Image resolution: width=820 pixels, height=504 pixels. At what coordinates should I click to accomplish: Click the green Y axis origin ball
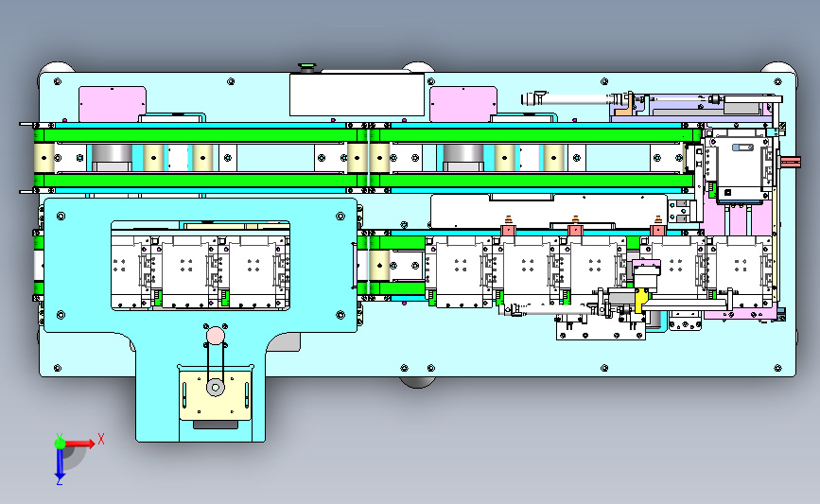point(60,443)
